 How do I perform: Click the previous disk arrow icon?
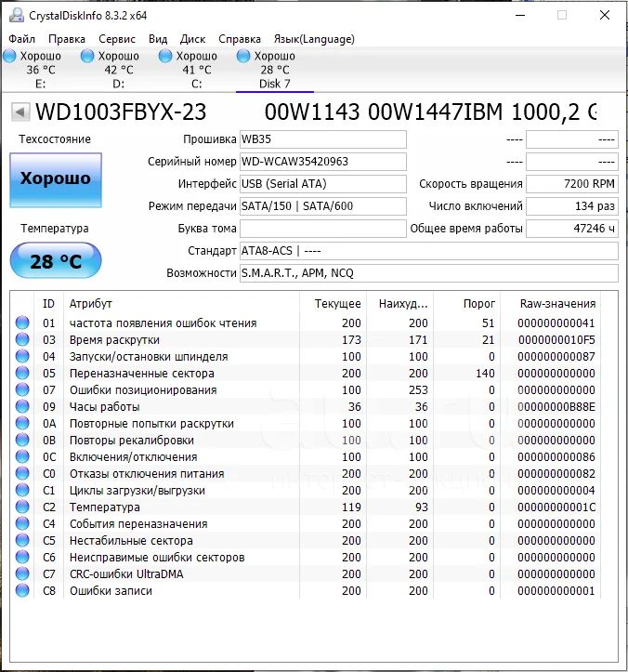19,112
